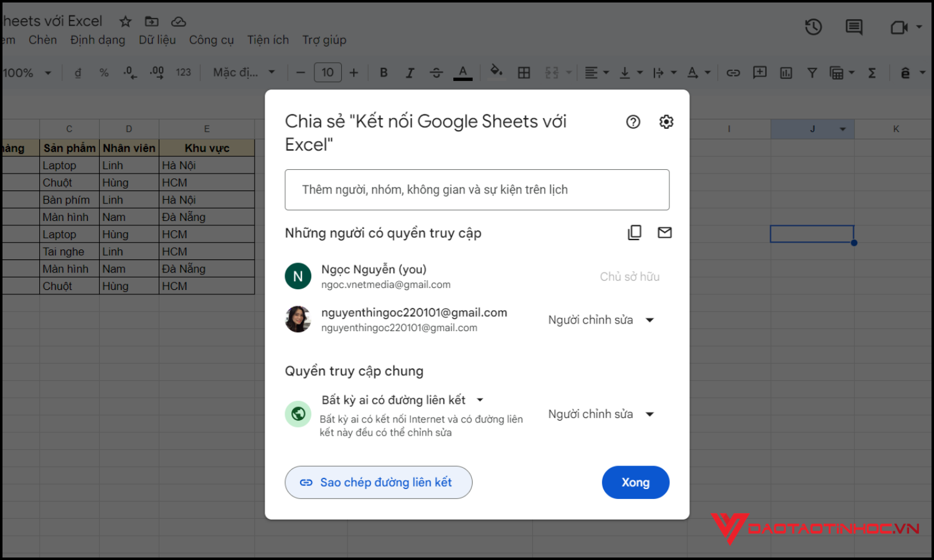
Task: Toggle bold formatting
Action: click(x=384, y=72)
